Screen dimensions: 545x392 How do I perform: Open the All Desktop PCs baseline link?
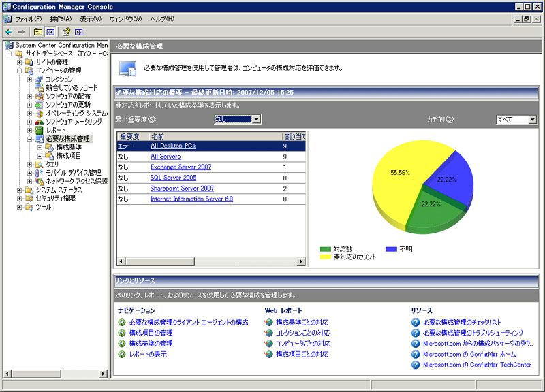[173, 146]
